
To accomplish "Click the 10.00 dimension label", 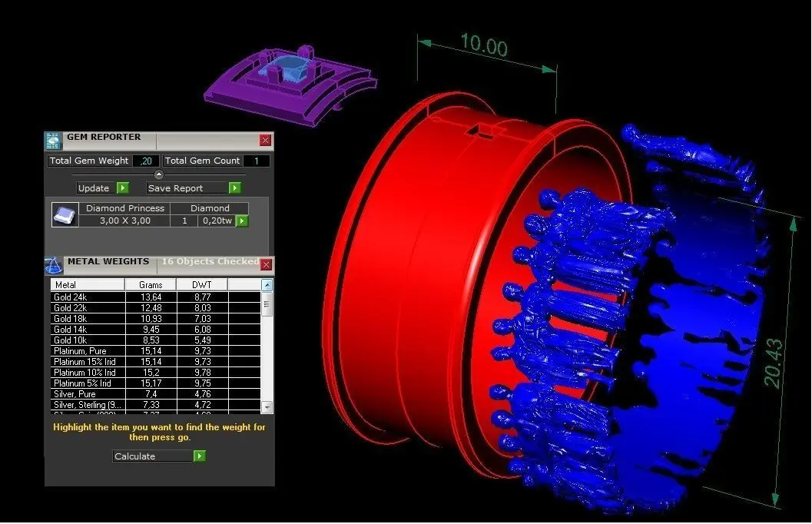I will [484, 45].
